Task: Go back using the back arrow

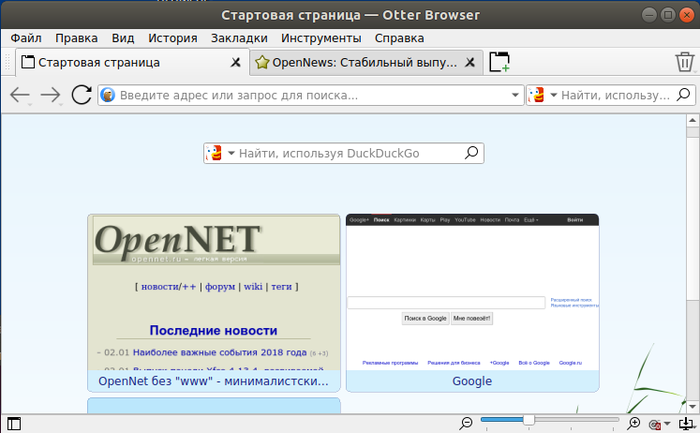Action: tap(20, 95)
